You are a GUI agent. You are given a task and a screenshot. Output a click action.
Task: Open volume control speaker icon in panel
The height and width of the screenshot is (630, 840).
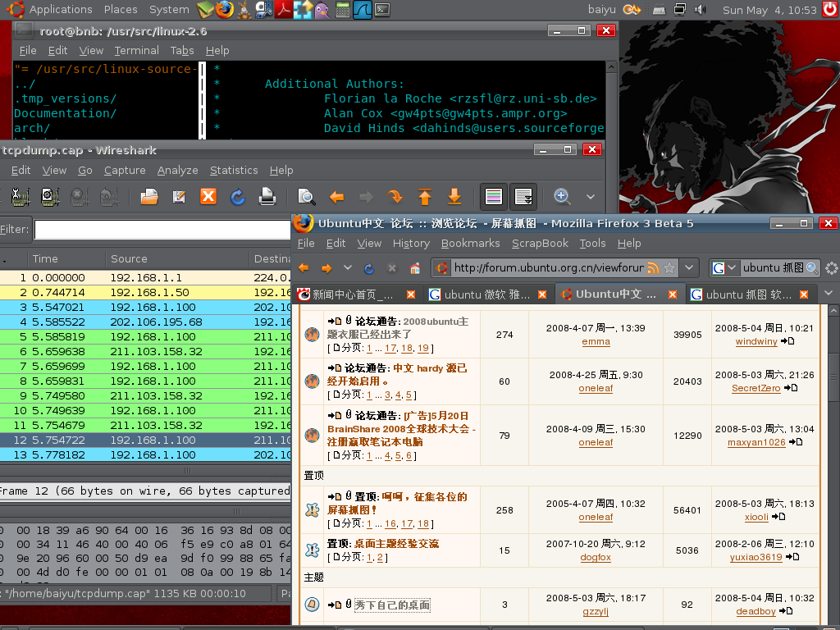[700, 9]
